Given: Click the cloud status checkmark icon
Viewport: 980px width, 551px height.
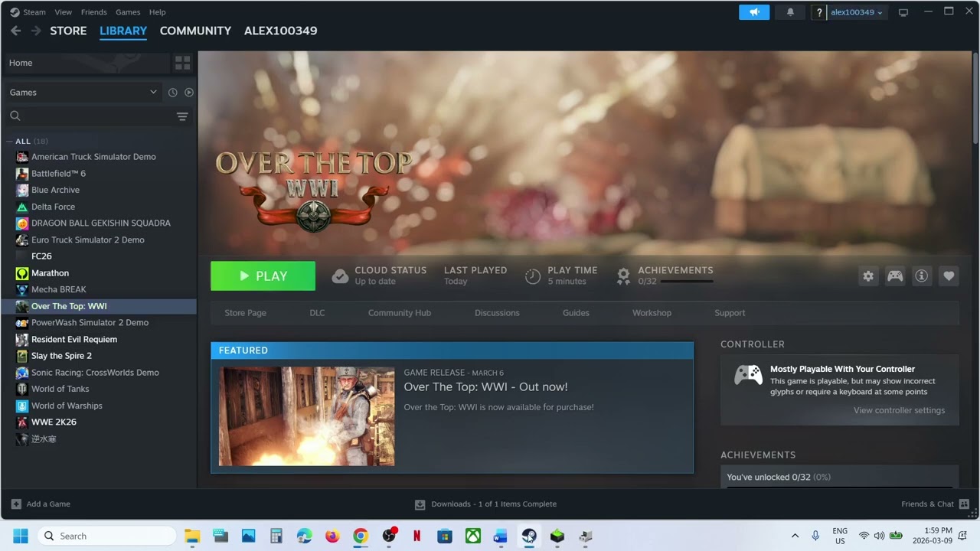Looking at the screenshot, I should pyautogui.click(x=340, y=276).
